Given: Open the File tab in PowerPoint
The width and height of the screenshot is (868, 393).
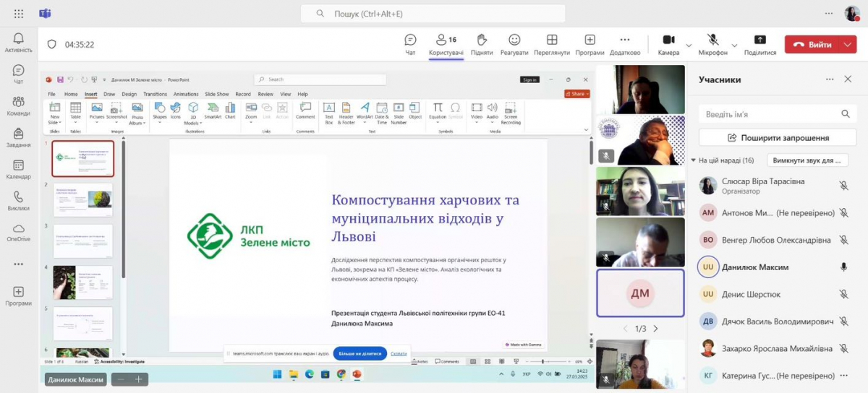Looking at the screenshot, I should pyautogui.click(x=51, y=94).
